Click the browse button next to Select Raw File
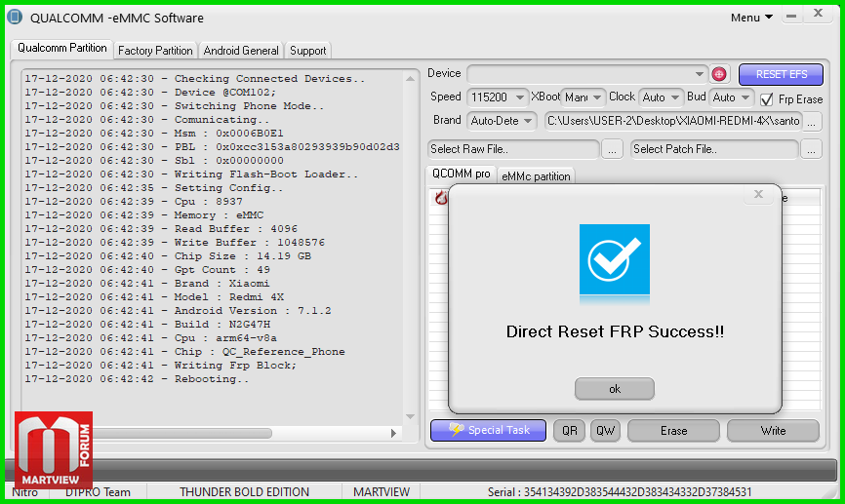 (612, 149)
